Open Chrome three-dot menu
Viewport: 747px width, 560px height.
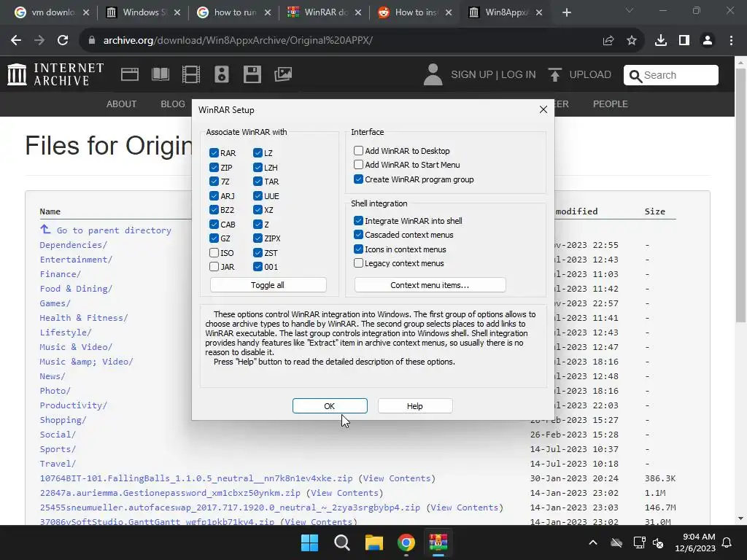[731, 41]
